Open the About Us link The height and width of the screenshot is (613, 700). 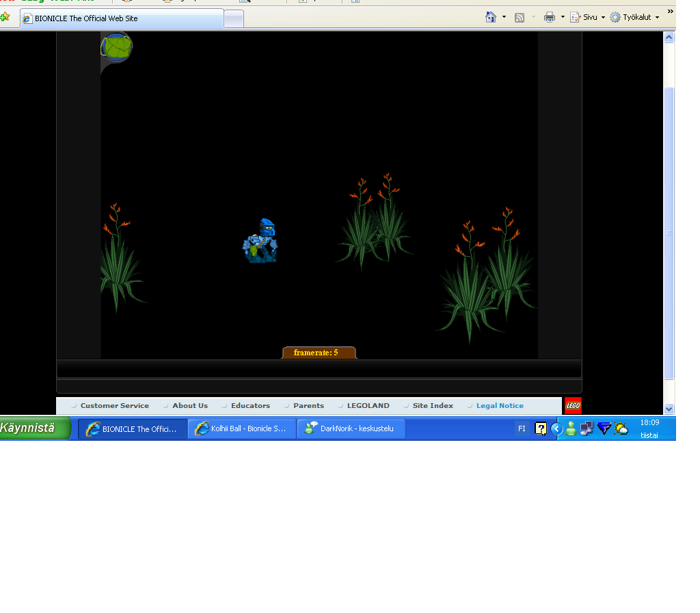click(190, 405)
